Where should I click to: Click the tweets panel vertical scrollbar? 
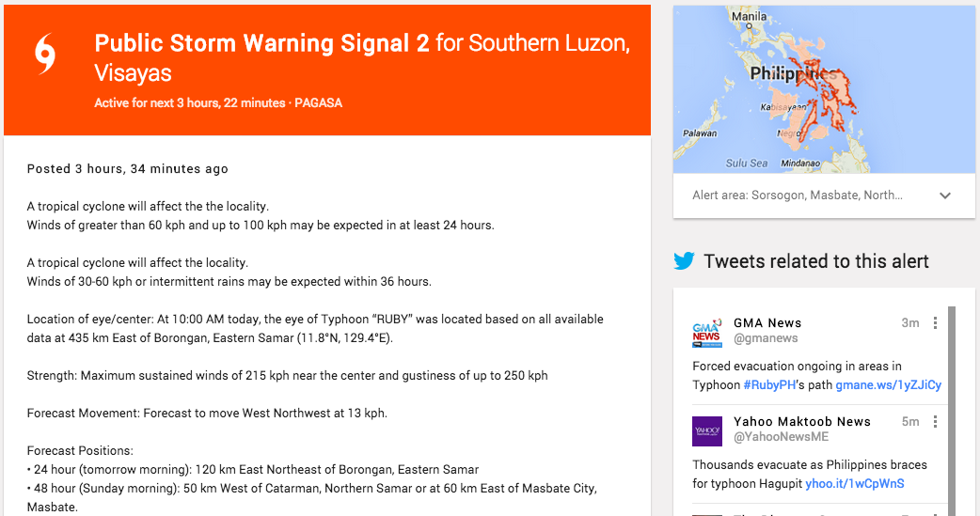tap(951, 411)
